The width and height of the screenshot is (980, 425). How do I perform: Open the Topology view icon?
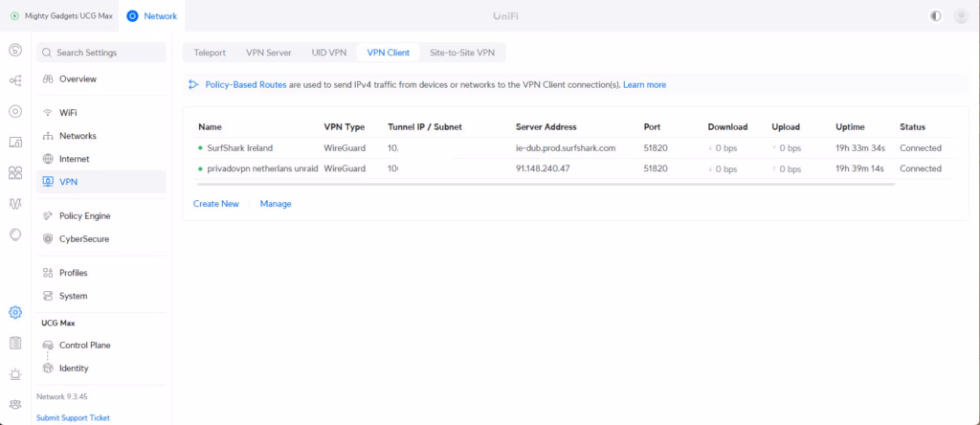15,80
